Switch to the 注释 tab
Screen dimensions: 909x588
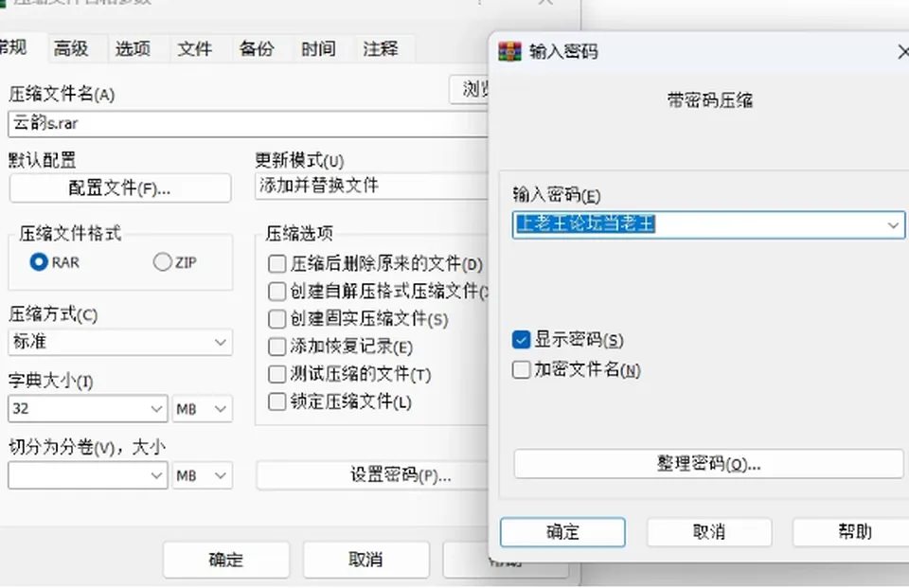tap(381, 48)
